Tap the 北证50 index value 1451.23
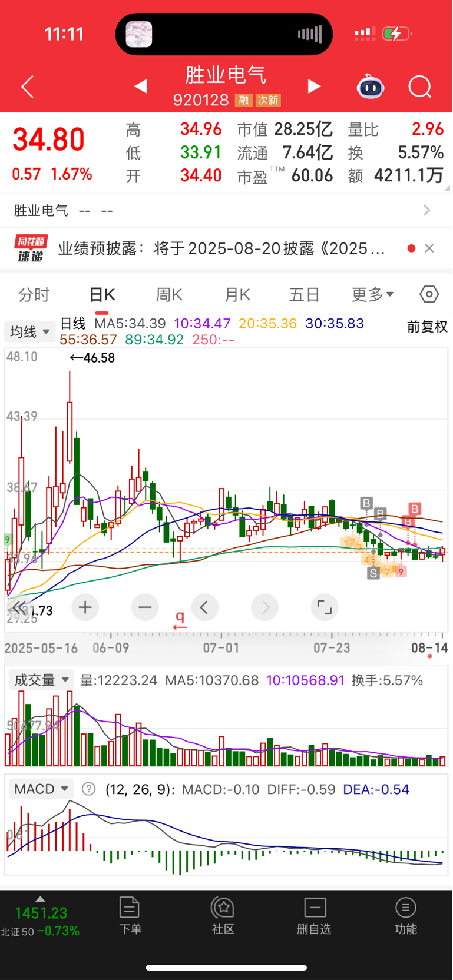The image size is (453, 980). [41, 913]
